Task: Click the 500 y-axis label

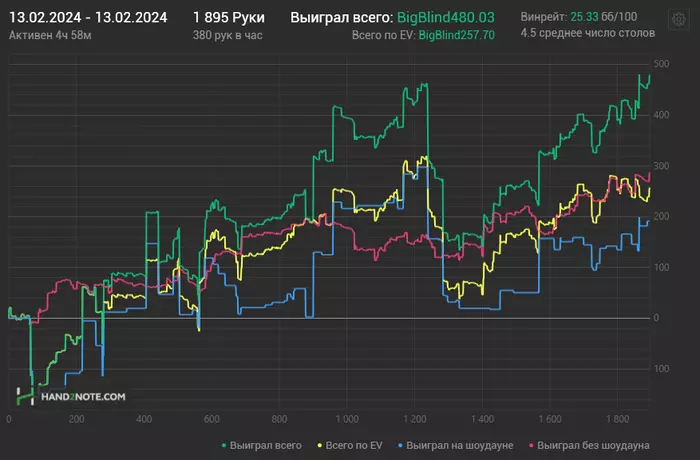Action: click(661, 64)
